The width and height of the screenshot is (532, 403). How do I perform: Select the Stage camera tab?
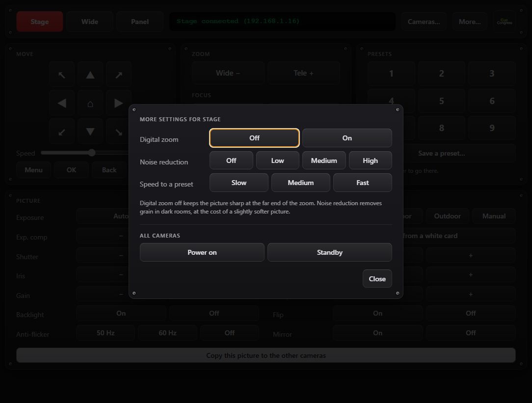pyautogui.click(x=40, y=22)
